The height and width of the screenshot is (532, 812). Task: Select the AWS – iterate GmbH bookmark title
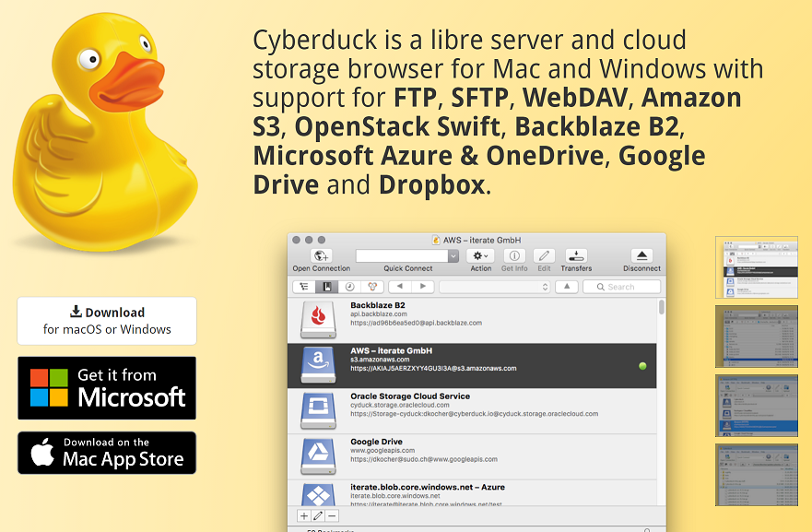tap(391, 350)
